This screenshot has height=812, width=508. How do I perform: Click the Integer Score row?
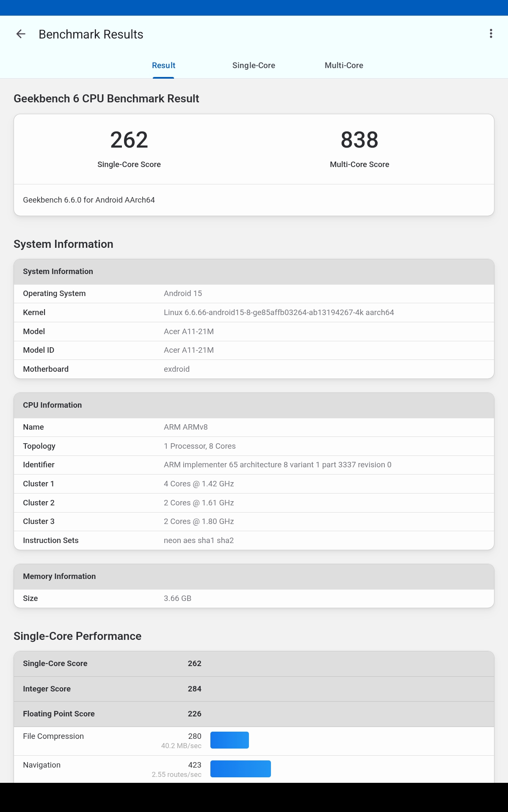(x=254, y=689)
